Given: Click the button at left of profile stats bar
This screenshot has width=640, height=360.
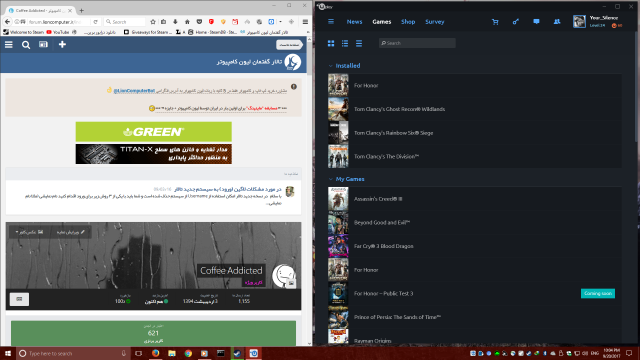Looking at the screenshot, I should [x=19, y=299].
